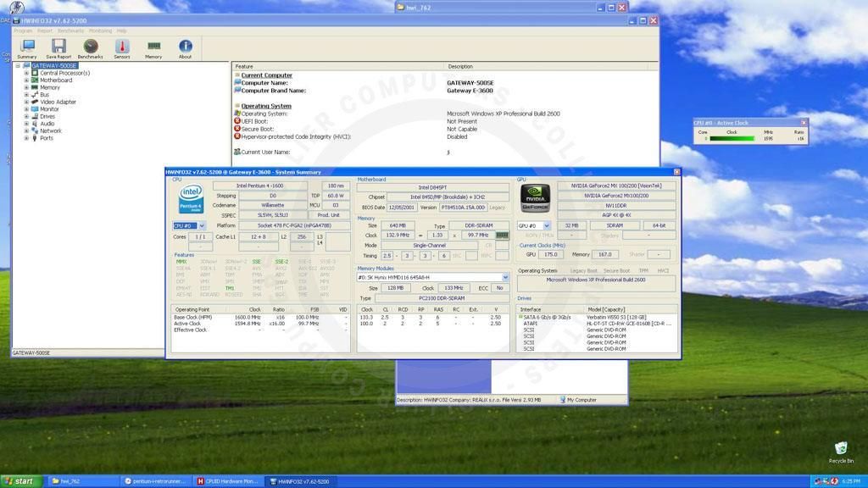Expand the SK Hynix memory module dropdown

504,277
